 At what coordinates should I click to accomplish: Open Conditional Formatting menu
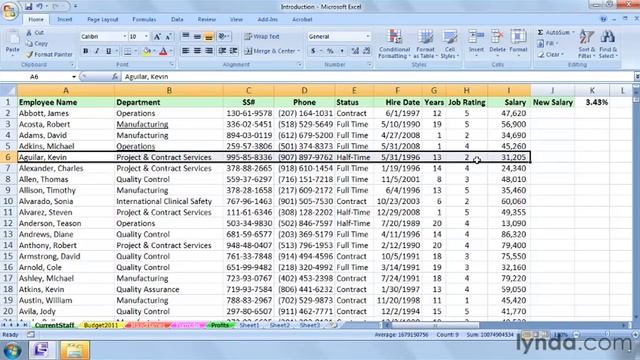pyautogui.click(x=394, y=44)
